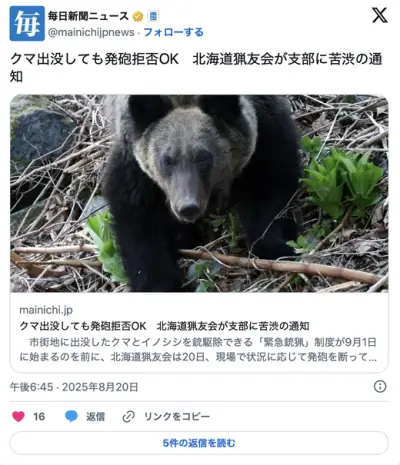Click the article summary text in card
This screenshot has width=400, height=465.
(x=198, y=350)
